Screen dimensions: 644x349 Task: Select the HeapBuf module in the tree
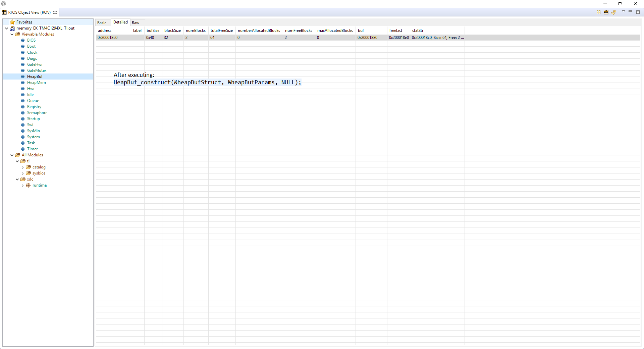point(35,77)
